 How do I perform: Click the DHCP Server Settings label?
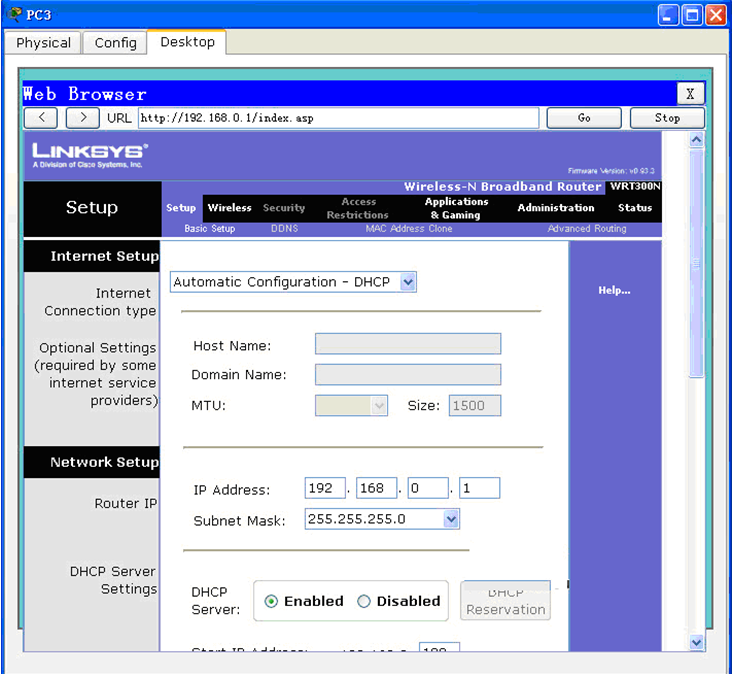click(x=113, y=580)
